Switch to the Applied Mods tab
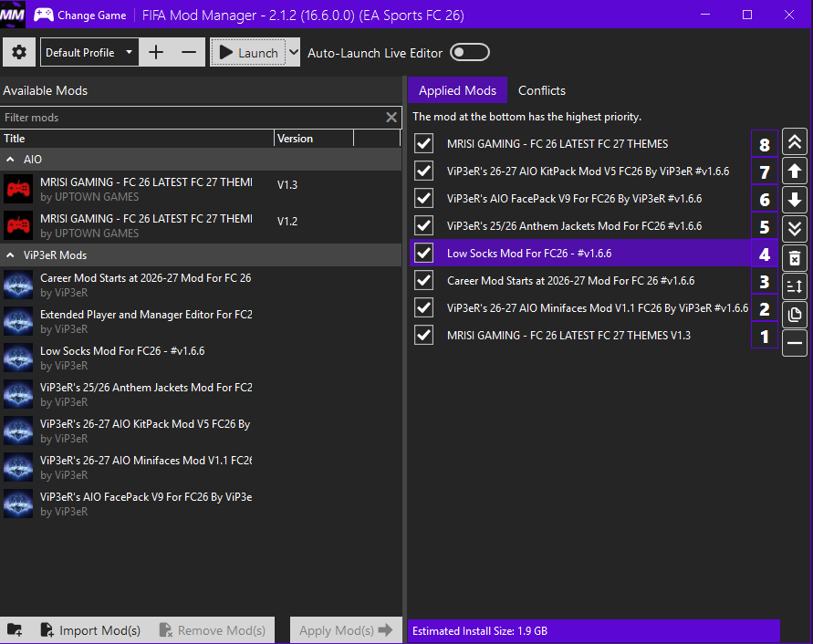 457,90
